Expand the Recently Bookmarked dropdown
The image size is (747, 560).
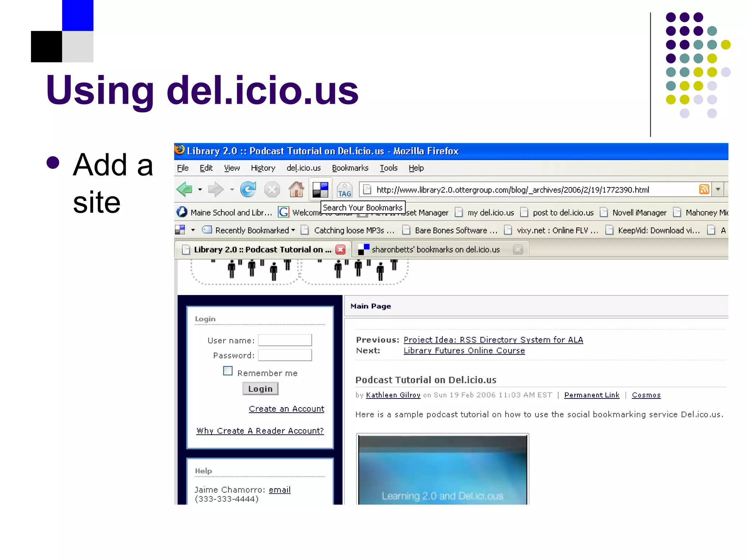click(293, 230)
